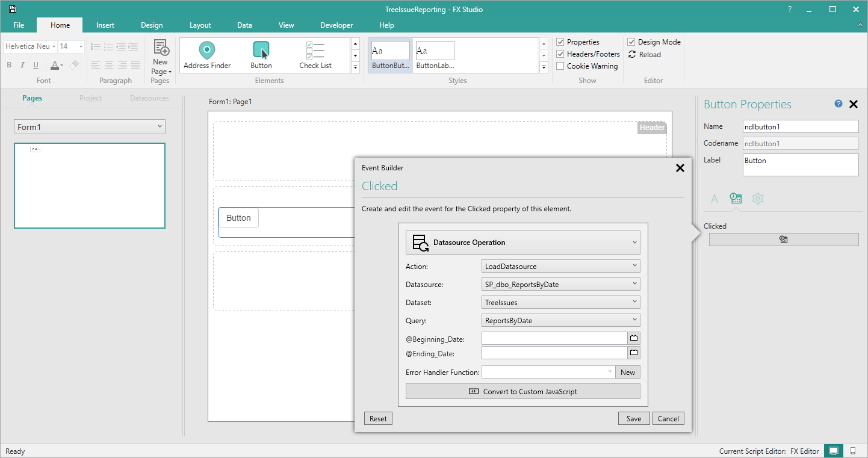Click the Reload editor button

pyautogui.click(x=645, y=54)
